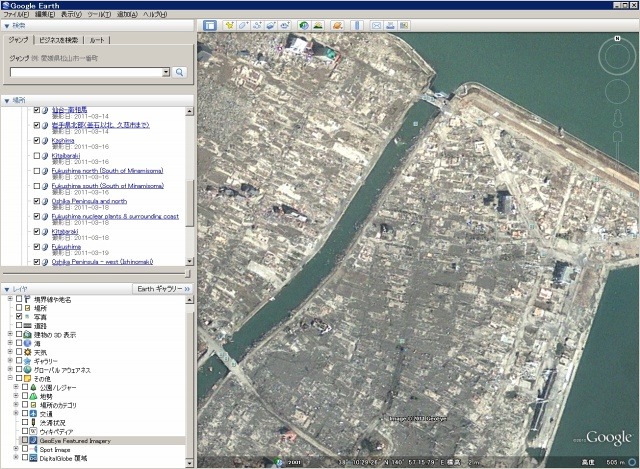Image resolution: width=640 pixels, height=469 pixels.
Task: Click the Add Placemark pushpin icon
Action: click(x=229, y=25)
